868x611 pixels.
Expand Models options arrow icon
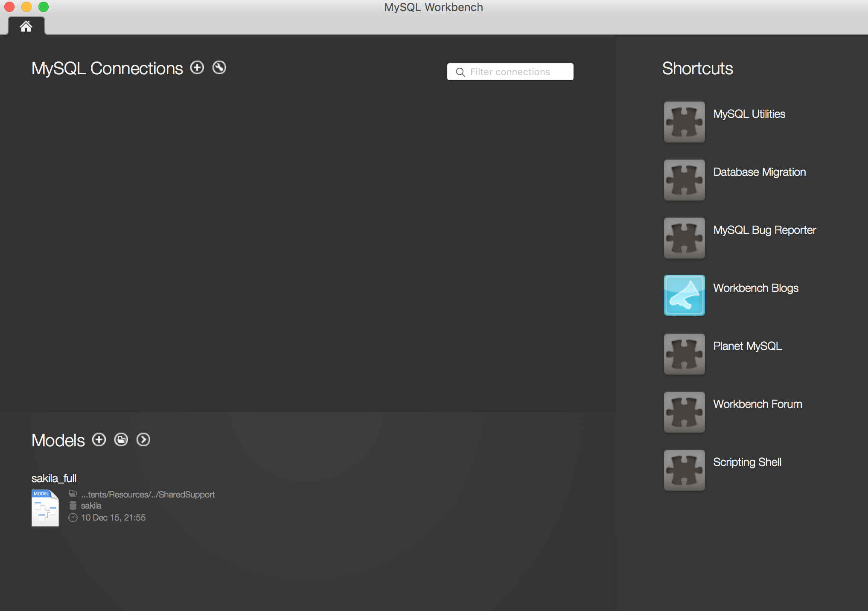[143, 439]
